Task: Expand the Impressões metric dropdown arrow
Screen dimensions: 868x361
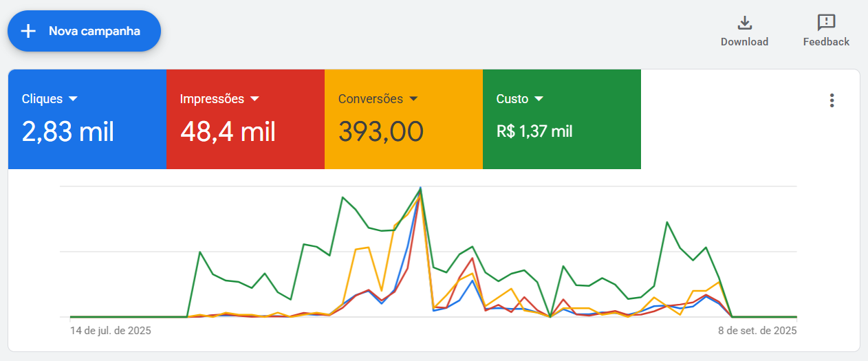Action: (x=254, y=99)
